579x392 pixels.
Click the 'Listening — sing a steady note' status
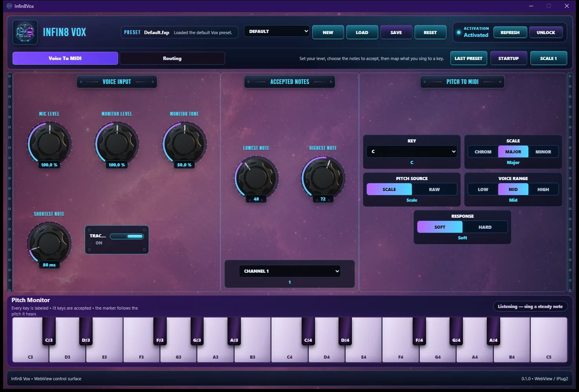[x=530, y=306]
